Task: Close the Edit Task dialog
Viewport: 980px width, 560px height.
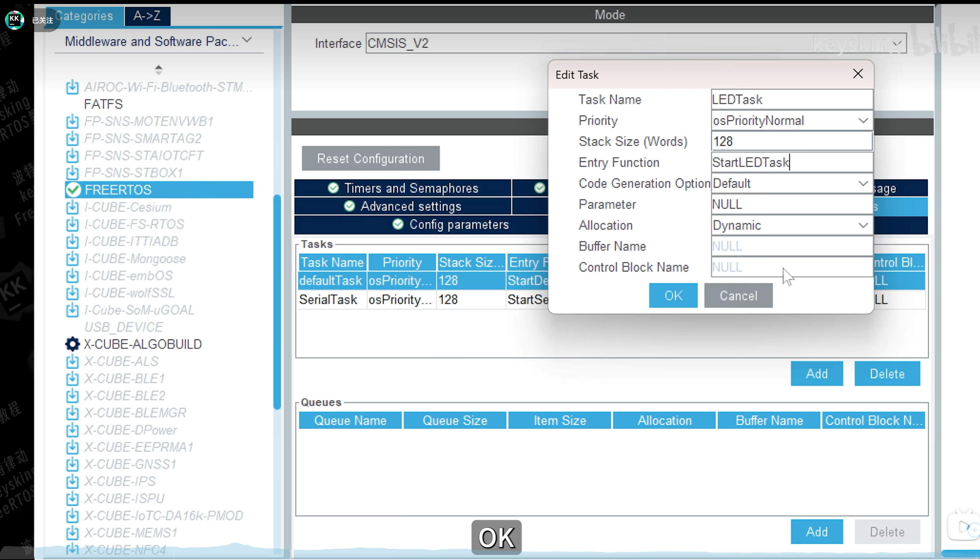Action: [858, 74]
